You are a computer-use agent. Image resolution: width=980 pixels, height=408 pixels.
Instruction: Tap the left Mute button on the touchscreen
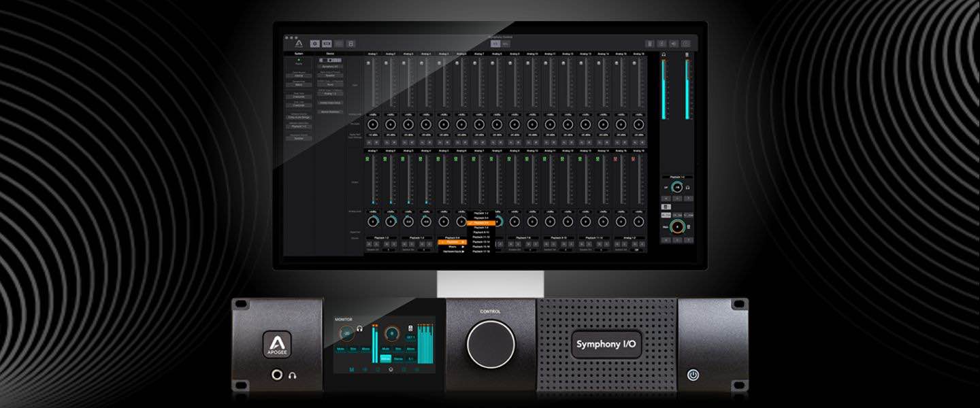click(340, 349)
